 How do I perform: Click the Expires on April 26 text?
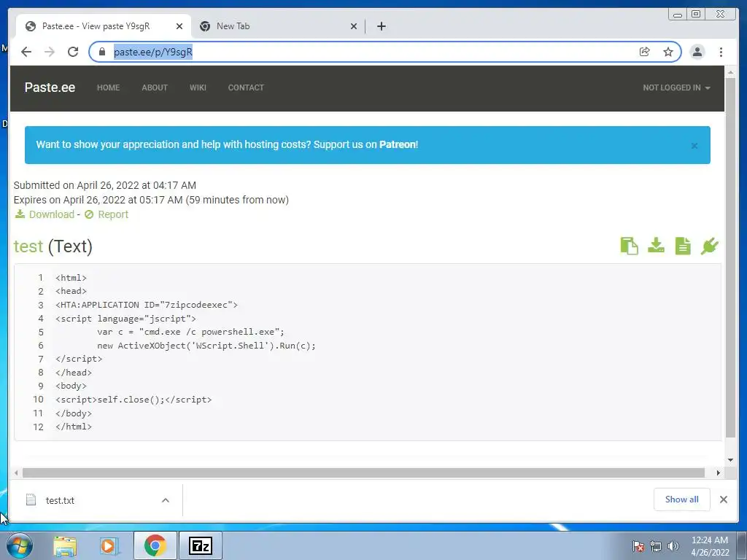click(151, 200)
